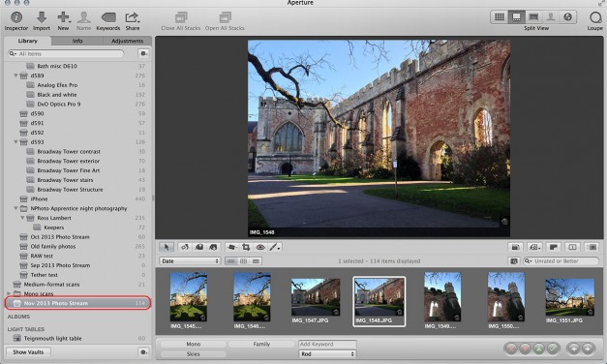Choose the Rotate tool
This screenshot has width=607, height=364.
click(x=185, y=247)
